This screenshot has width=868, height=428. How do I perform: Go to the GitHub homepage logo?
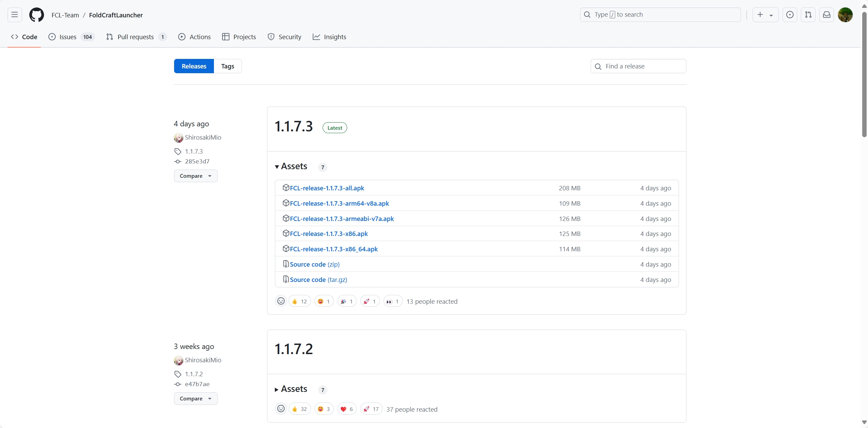36,15
